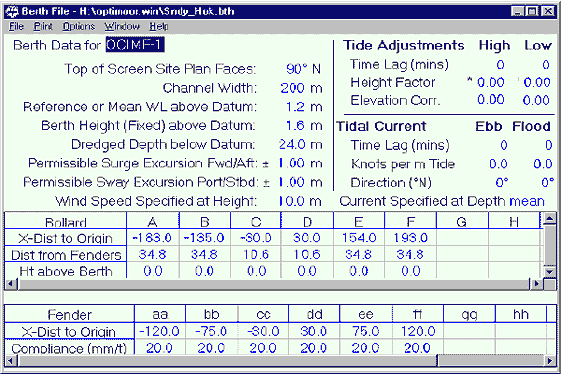The width and height of the screenshot is (561, 374).
Task: Click Elevation Corr. High value
Action: pos(491,100)
